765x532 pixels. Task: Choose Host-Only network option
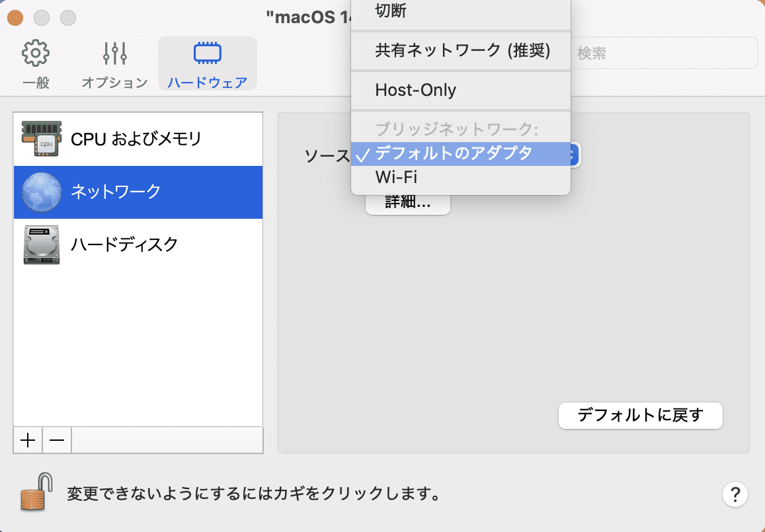(461, 91)
